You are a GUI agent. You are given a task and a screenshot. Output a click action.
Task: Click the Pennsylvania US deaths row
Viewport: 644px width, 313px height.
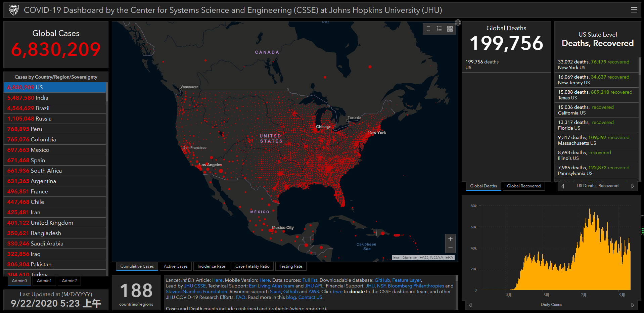597,171
